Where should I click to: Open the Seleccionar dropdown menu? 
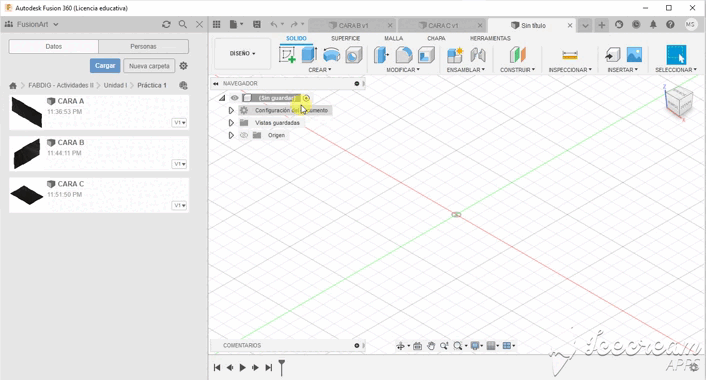(x=676, y=70)
